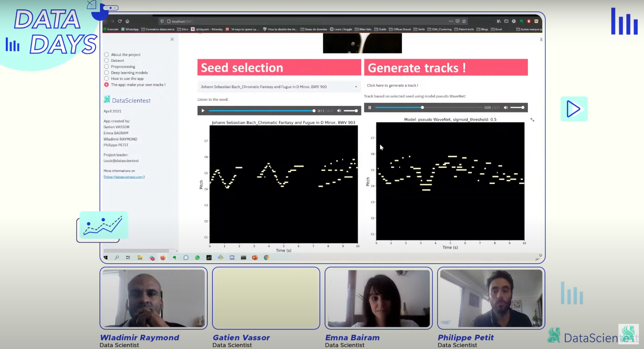Open Formation datascience bookmark folder

(x=158, y=29)
